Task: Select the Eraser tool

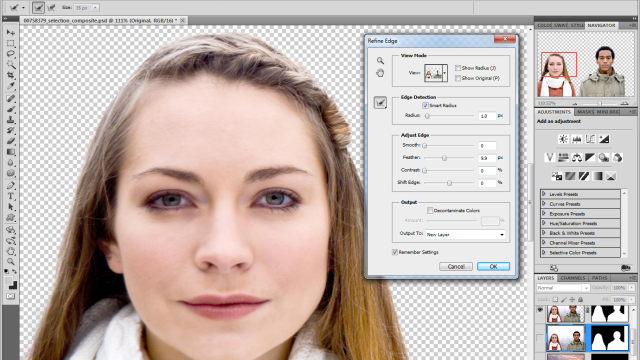Action: 11,141
